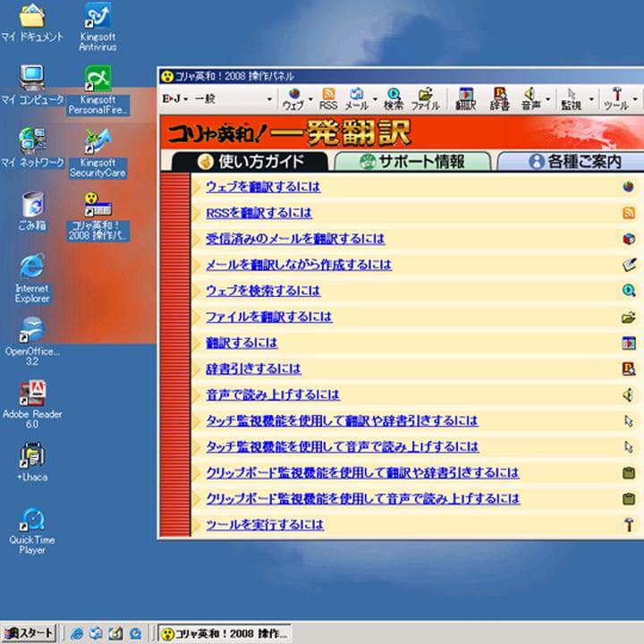644x644 pixels.
Task: Click the dictionary icon in 辞書引きするには row
Action: tap(629, 369)
